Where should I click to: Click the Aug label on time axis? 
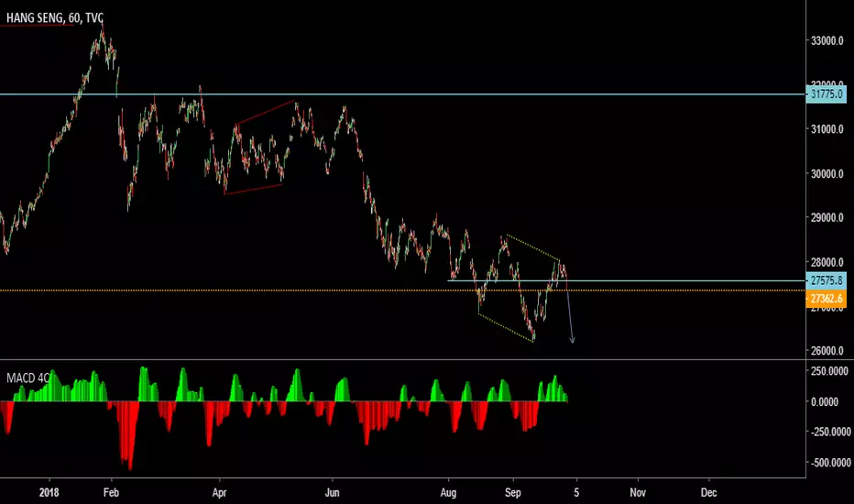pyautogui.click(x=448, y=493)
